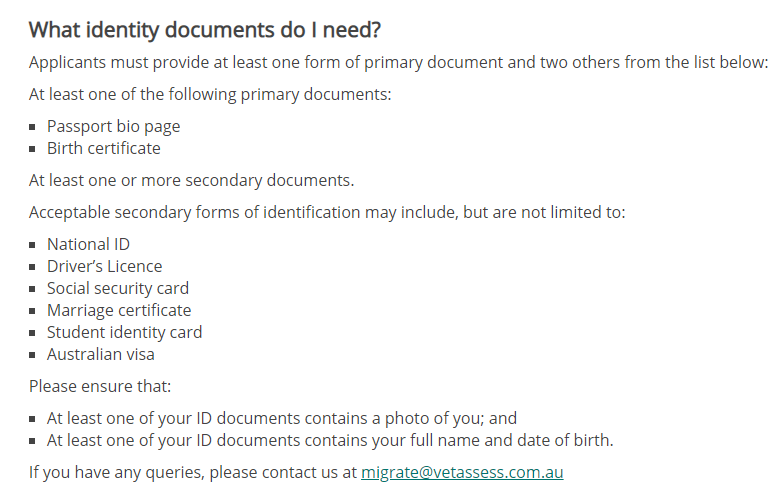Click the 'Applicants must provide' paragraph
The height and width of the screenshot is (492, 783).
pyautogui.click(x=398, y=62)
